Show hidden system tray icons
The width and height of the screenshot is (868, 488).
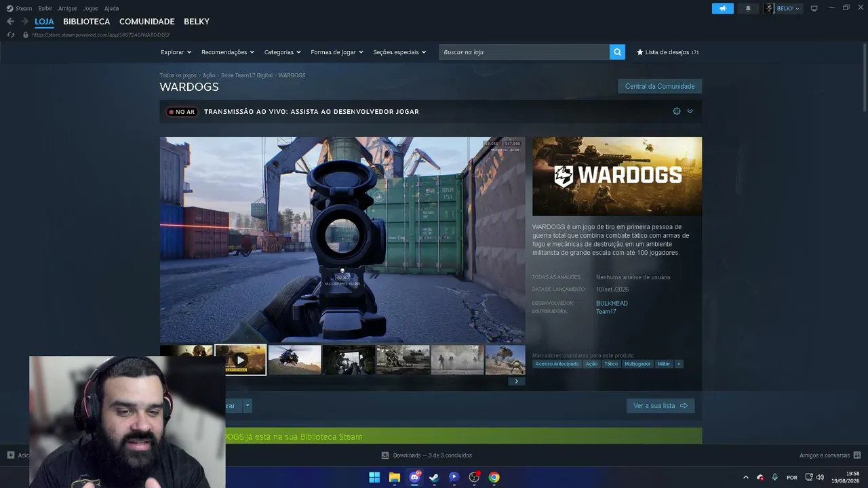tap(746, 477)
